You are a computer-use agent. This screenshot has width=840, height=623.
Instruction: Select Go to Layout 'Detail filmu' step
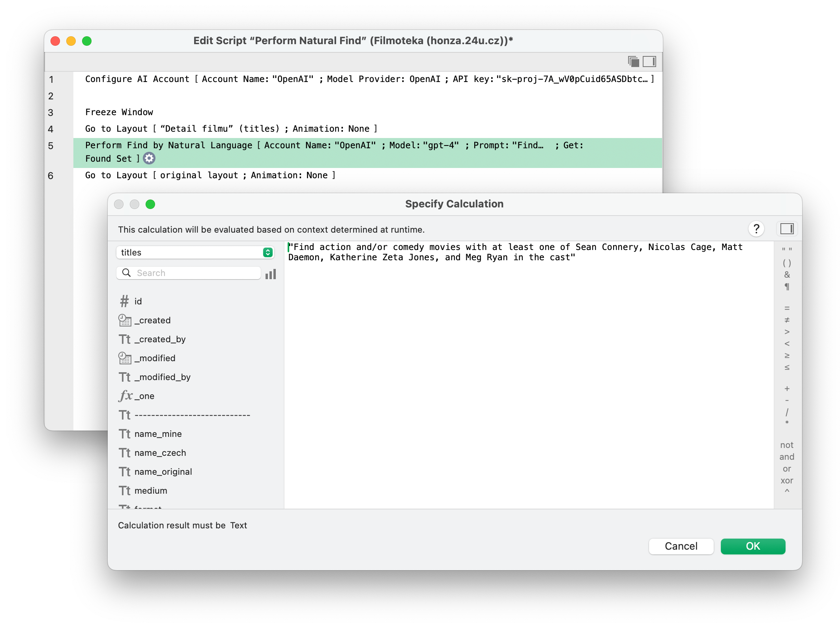[x=367, y=129]
